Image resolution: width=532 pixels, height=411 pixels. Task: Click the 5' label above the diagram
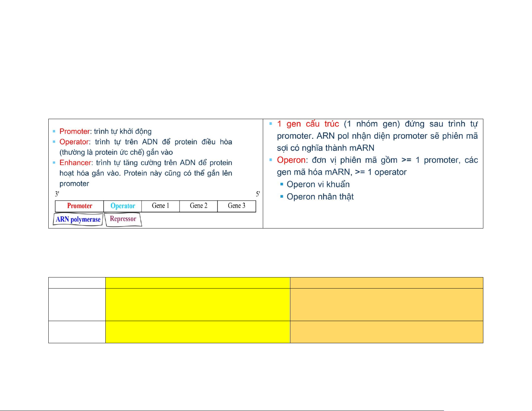coord(257,194)
